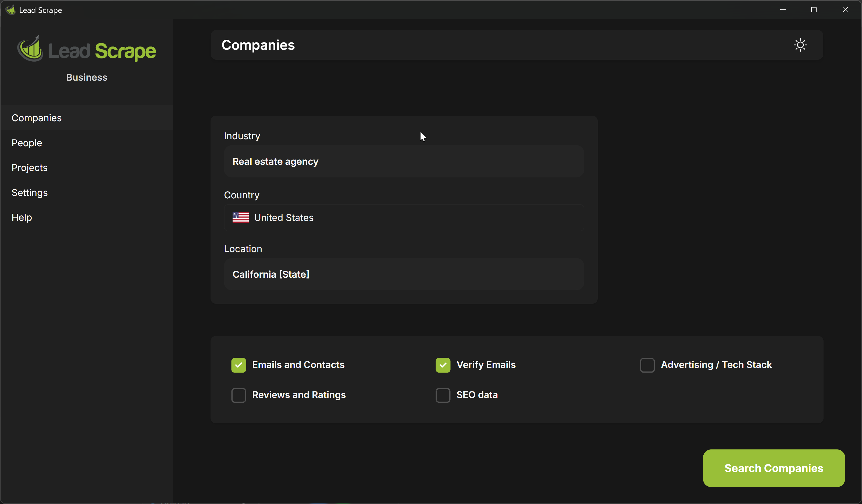Open the Settings page
This screenshot has width=862, height=504.
(29, 192)
